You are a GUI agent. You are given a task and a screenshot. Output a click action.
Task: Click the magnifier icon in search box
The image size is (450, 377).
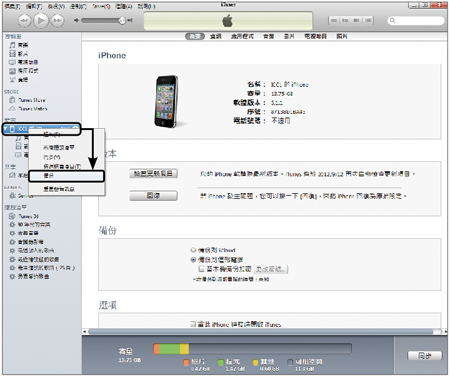[x=393, y=21]
